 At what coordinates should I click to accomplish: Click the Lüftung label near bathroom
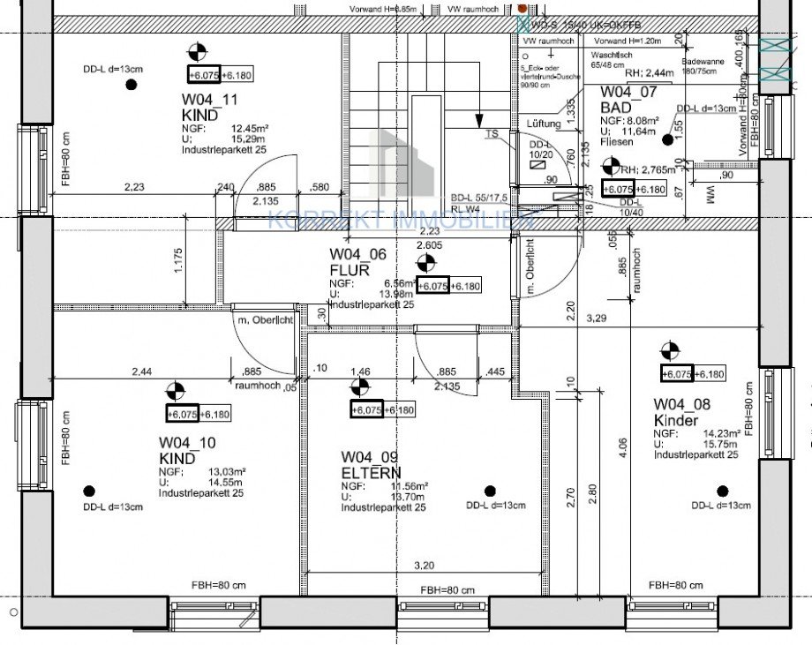pyautogui.click(x=544, y=124)
